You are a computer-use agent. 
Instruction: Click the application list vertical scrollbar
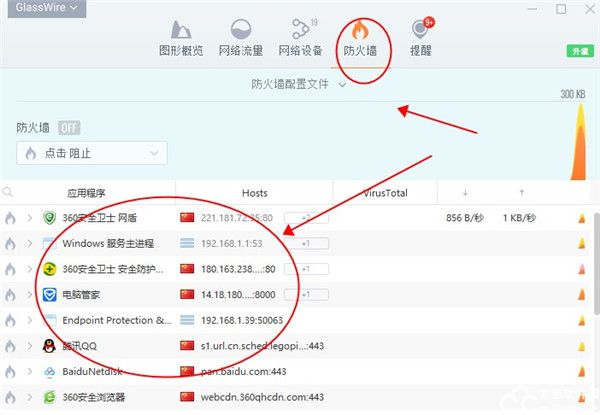[597, 264]
